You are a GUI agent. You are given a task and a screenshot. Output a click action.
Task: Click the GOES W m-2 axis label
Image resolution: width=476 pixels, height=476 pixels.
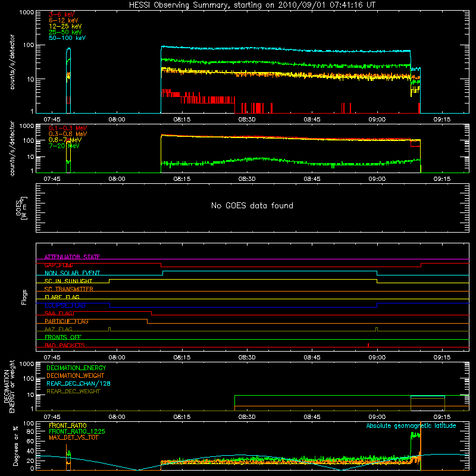pyautogui.click(x=21, y=208)
